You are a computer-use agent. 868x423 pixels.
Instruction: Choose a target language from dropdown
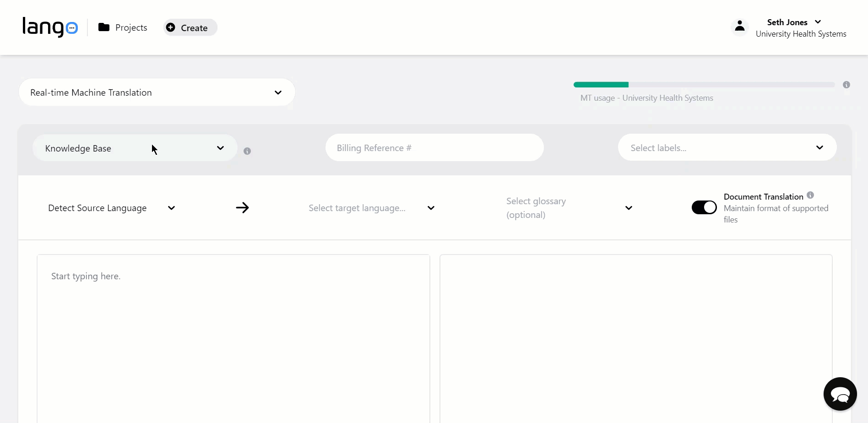tap(371, 208)
